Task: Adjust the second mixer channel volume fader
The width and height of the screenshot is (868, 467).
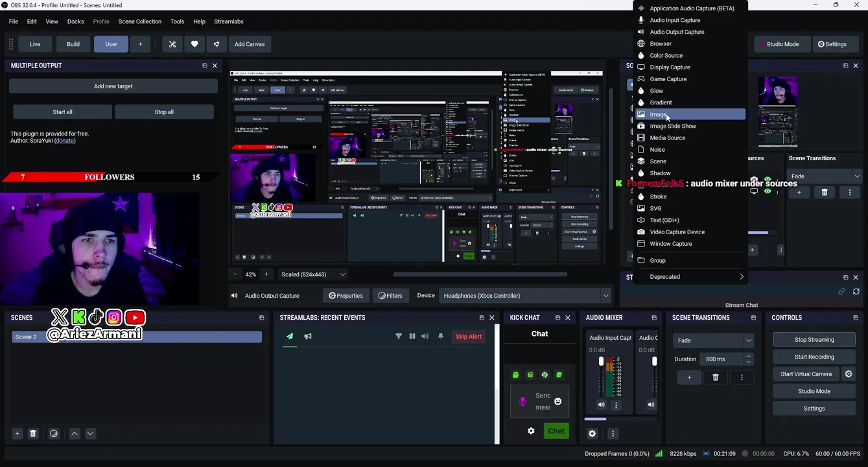Action: click(653, 361)
